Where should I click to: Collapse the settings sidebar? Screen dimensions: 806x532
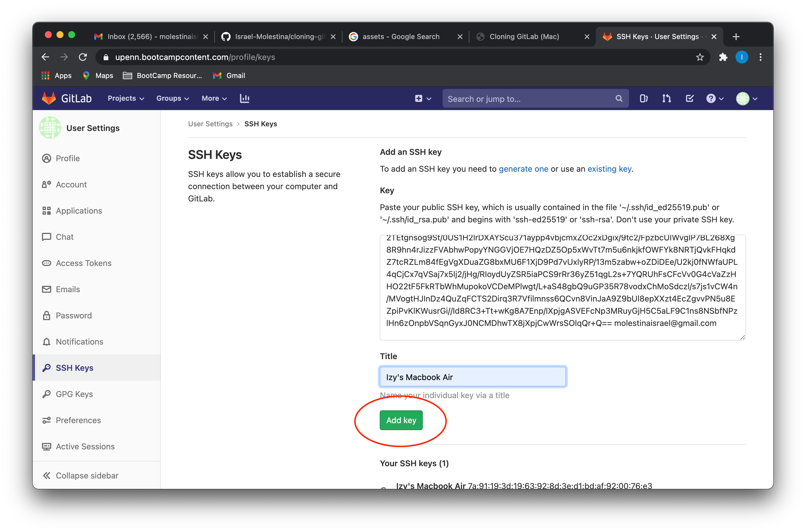pos(87,475)
